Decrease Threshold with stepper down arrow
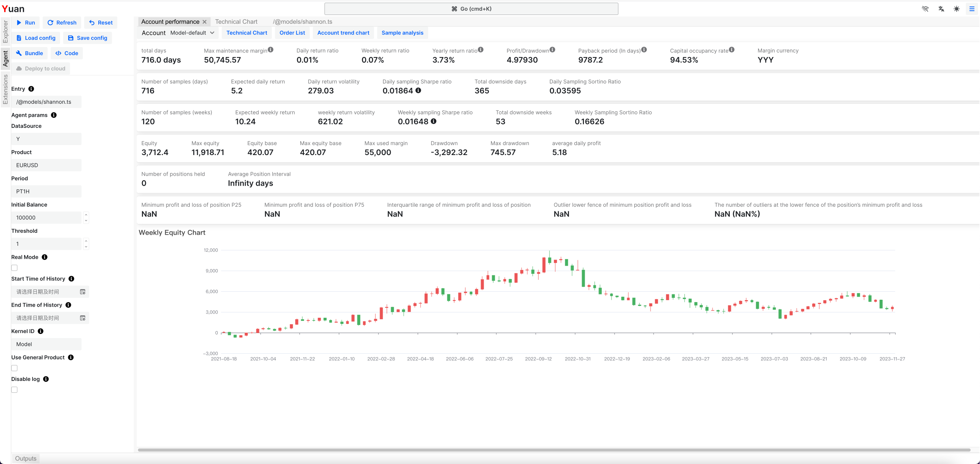The height and width of the screenshot is (464, 980). 86,247
